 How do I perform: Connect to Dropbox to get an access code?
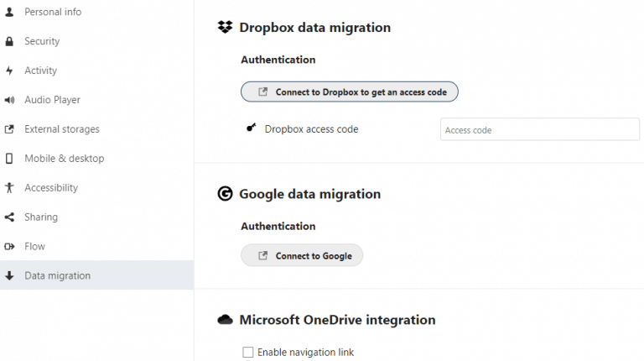coord(349,92)
